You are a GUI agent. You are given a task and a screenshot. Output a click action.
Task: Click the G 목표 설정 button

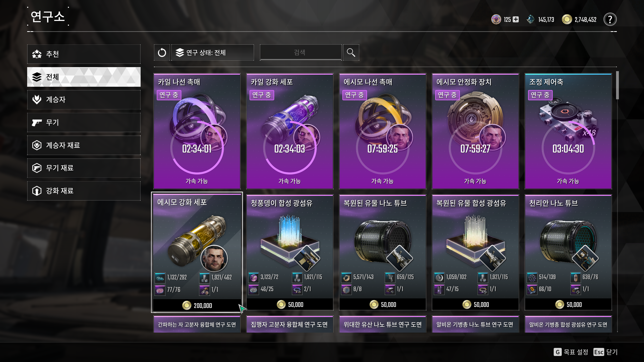(571, 352)
